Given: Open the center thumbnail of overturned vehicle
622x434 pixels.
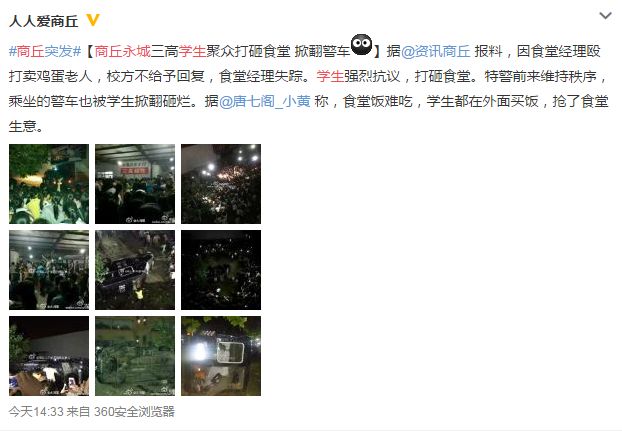Looking at the screenshot, I should [x=135, y=270].
